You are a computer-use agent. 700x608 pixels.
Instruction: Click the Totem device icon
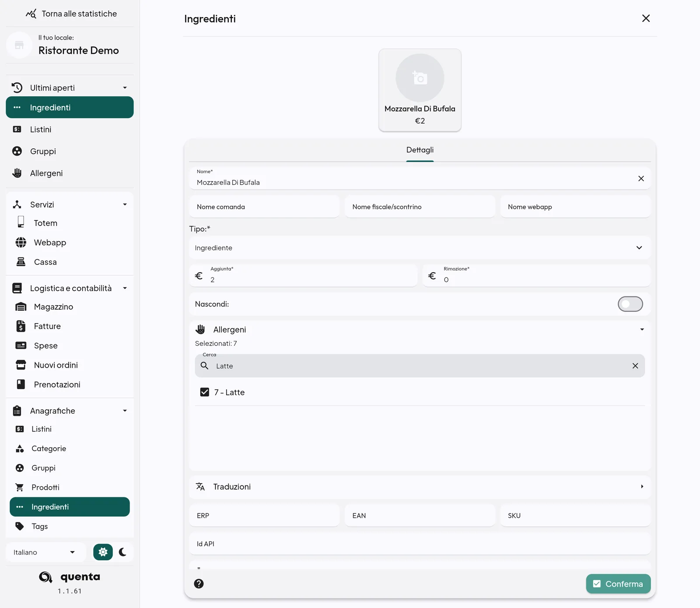coord(21,222)
